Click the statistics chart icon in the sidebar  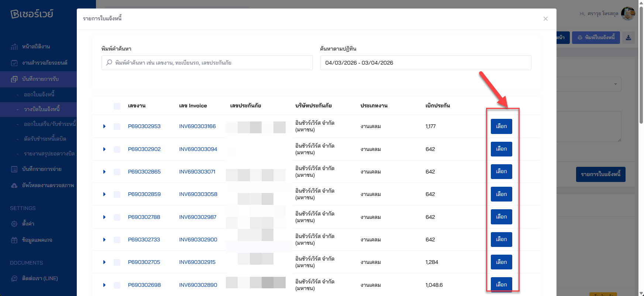click(14, 47)
